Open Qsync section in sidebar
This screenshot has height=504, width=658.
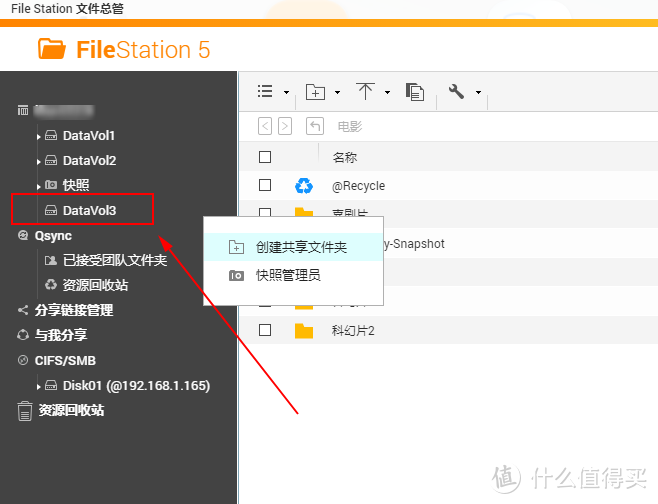click(x=53, y=236)
